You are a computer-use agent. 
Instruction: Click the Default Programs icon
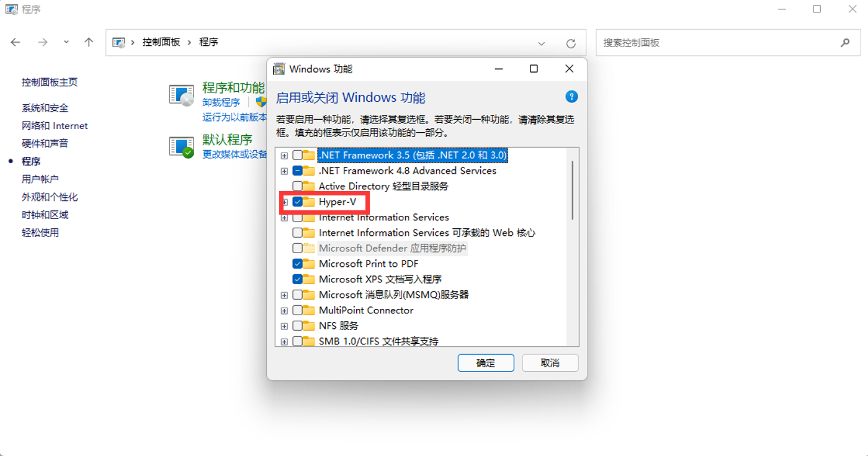(x=182, y=147)
